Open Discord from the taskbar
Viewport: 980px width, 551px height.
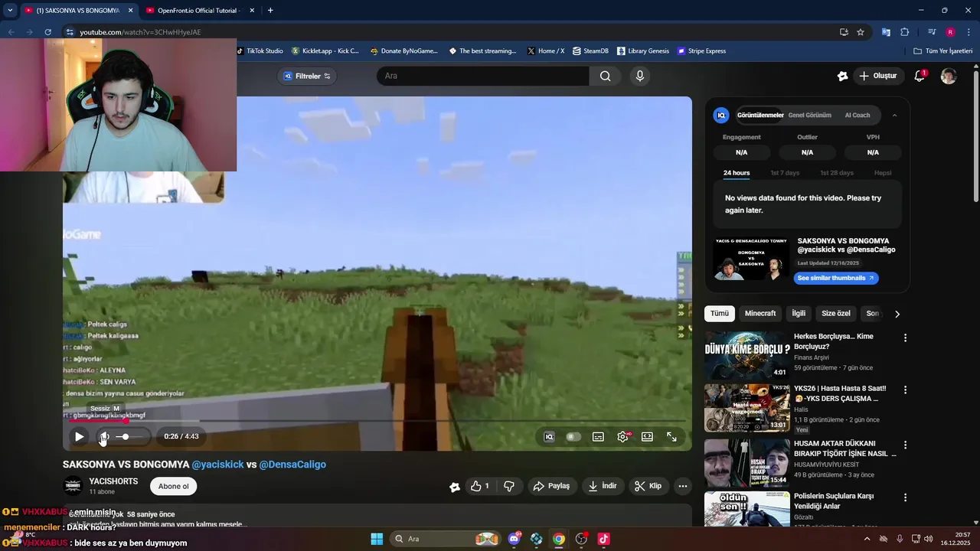514,539
